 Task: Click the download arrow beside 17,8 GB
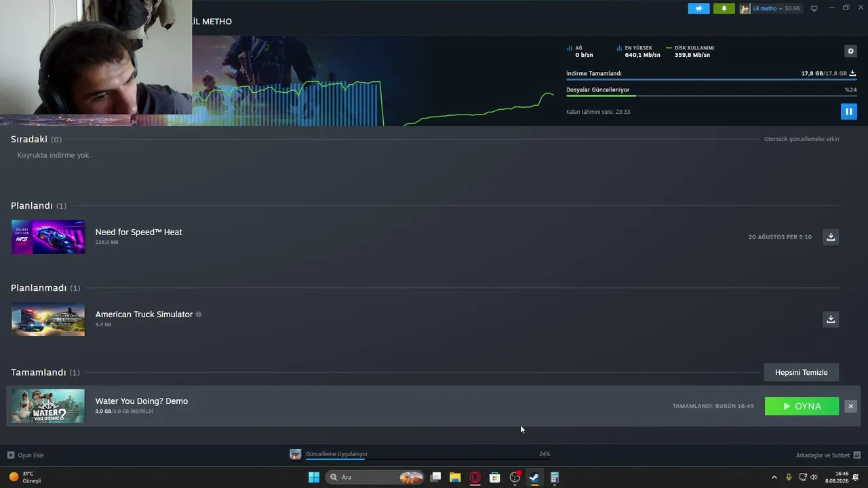tap(852, 73)
